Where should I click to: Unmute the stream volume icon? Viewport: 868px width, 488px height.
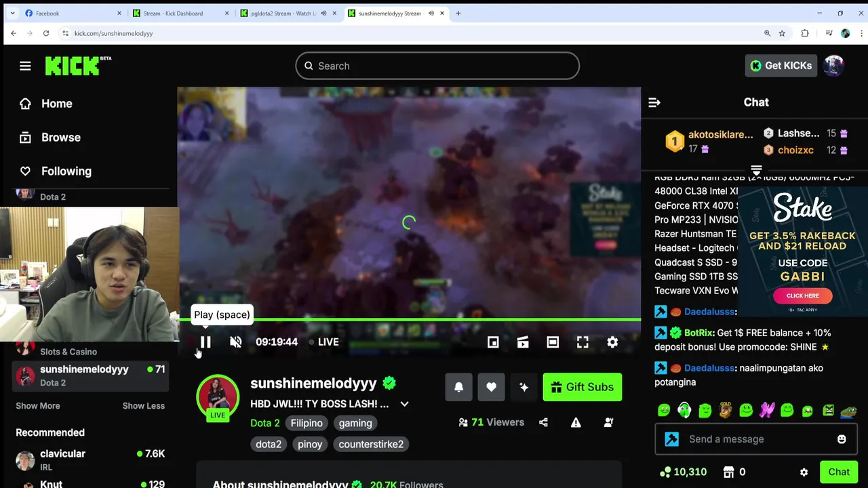tap(235, 342)
